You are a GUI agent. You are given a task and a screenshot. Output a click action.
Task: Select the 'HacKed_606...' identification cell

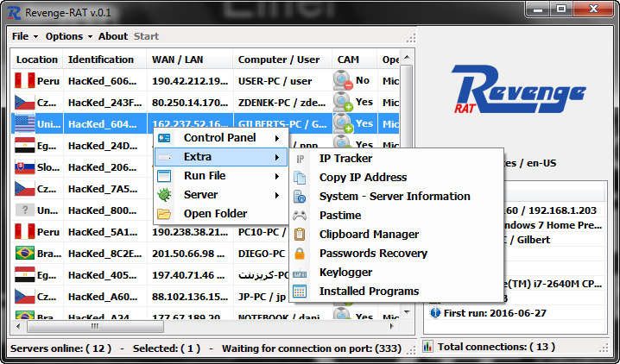click(x=104, y=81)
